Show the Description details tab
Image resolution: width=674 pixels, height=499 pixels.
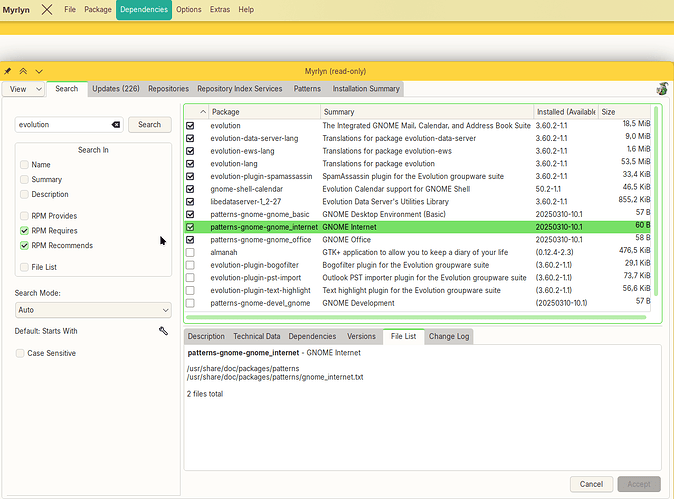pyautogui.click(x=206, y=336)
